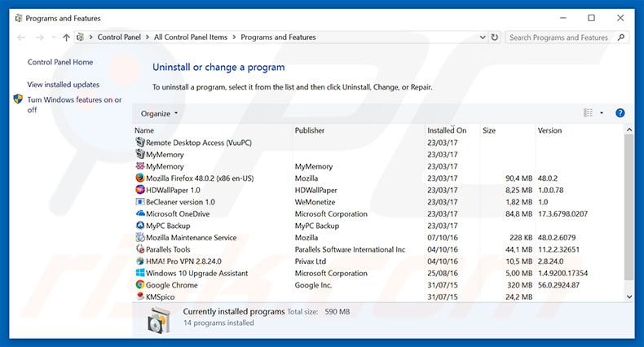Click the vertical scrollbar thumb
Viewport: 644px width, 347px height.
click(x=629, y=207)
